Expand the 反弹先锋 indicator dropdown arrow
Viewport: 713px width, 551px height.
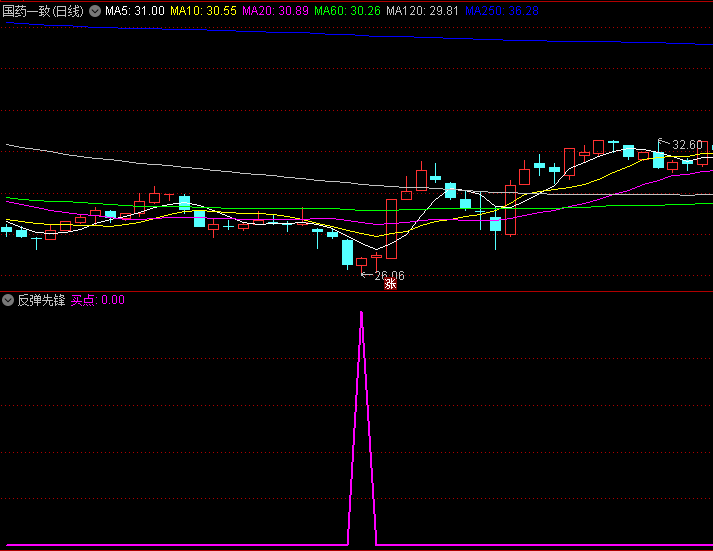tap(8, 300)
